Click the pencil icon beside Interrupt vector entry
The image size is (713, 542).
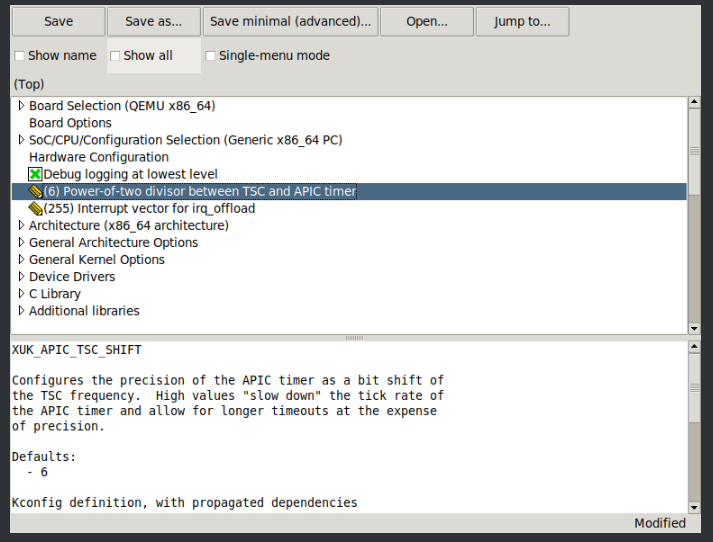36,208
